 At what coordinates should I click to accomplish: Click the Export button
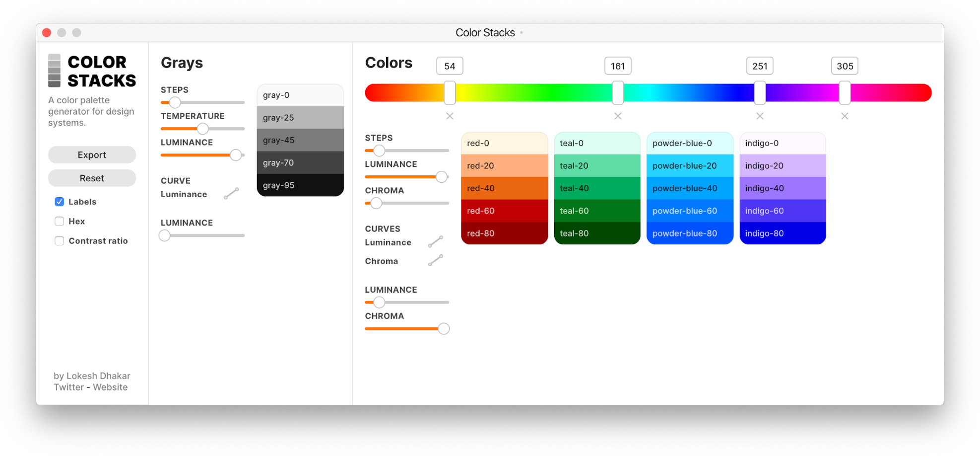click(x=92, y=155)
